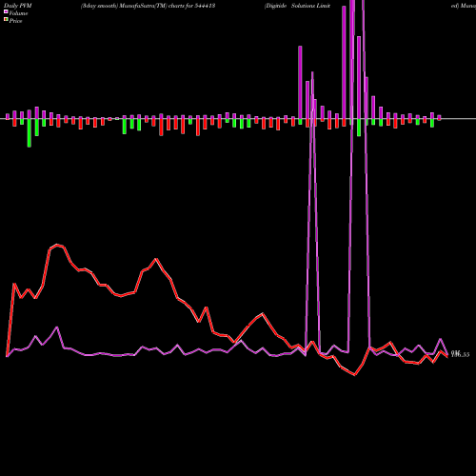Click the magenta Volume legend swatch
The width and height of the screenshot is (476, 476).
pos(6,12)
